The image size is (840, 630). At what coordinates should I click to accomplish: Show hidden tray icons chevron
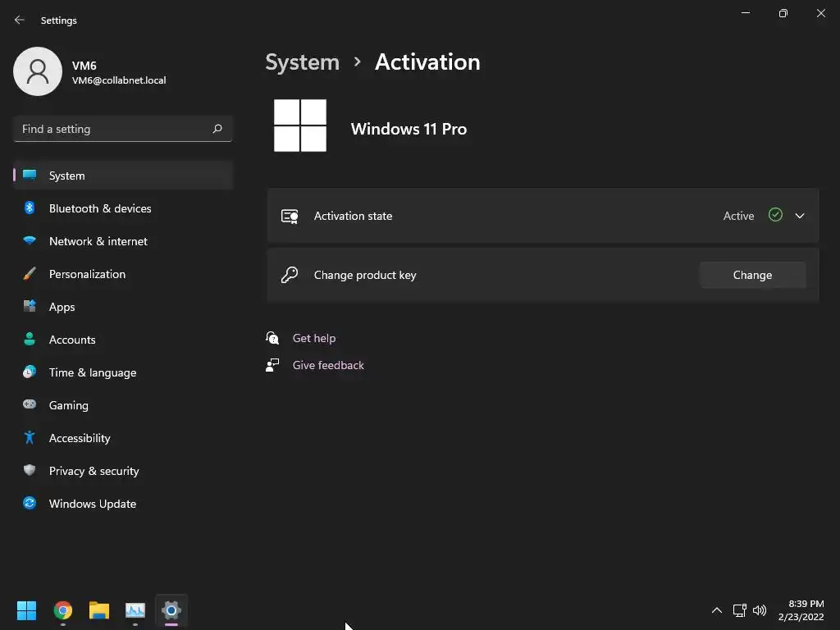pyautogui.click(x=717, y=610)
